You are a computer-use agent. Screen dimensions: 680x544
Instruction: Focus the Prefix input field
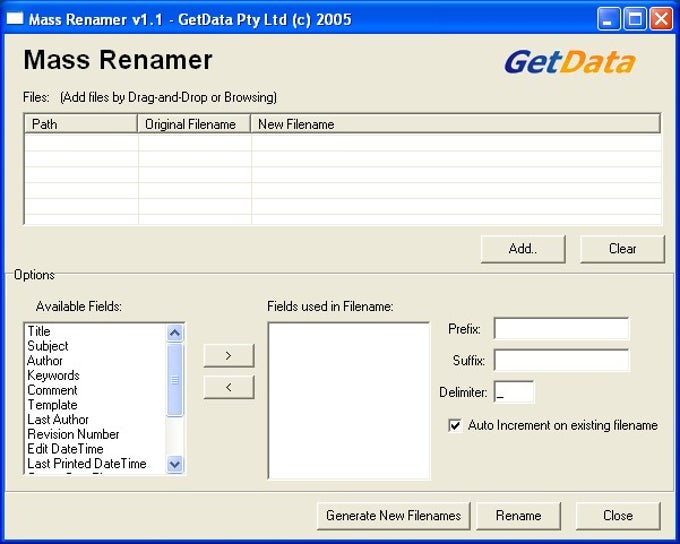(561, 329)
